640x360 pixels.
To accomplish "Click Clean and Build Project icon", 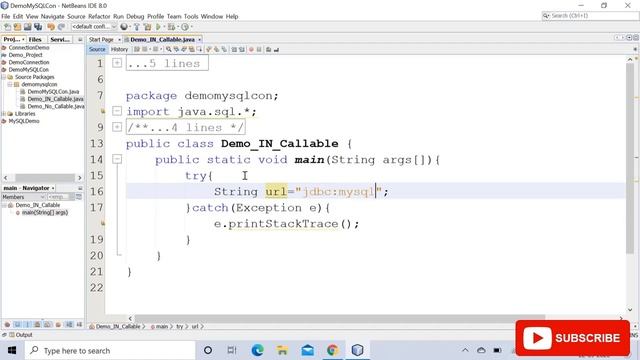I will 147,27.
